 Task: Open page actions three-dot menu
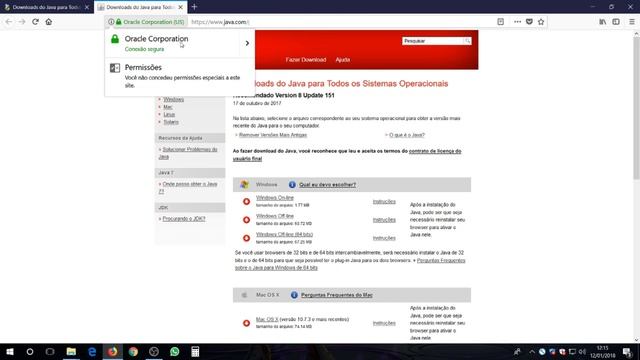517,22
